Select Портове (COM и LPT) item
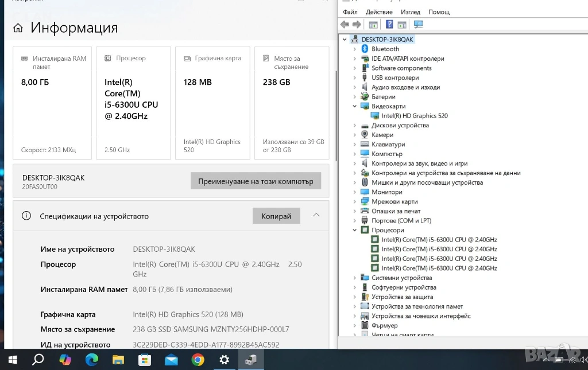The image size is (588, 370). 401,221
